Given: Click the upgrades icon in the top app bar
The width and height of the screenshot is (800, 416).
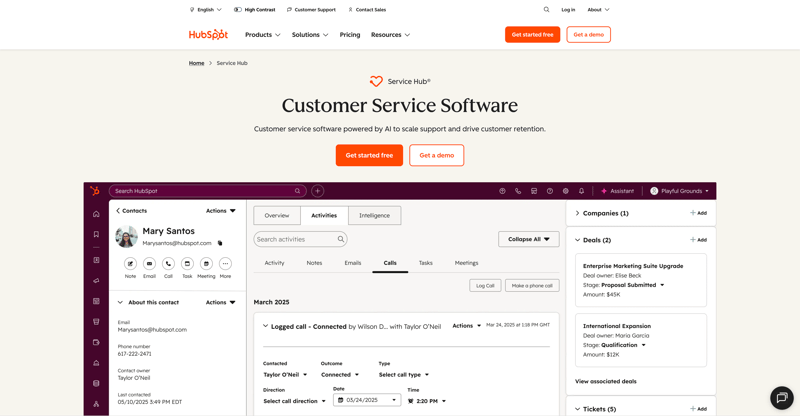Looking at the screenshot, I should click(502, 191).
